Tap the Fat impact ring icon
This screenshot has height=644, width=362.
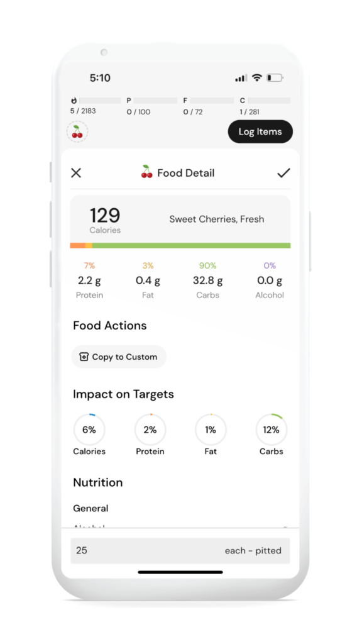[210, 430]
